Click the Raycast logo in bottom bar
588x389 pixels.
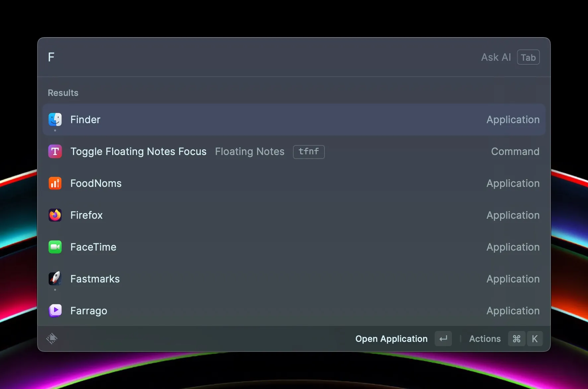click(x=52, y=339)
